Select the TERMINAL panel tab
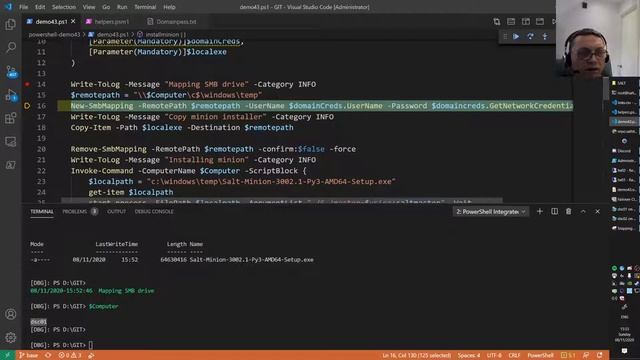Screen dimensions: 640x360 tap(42, 211)
